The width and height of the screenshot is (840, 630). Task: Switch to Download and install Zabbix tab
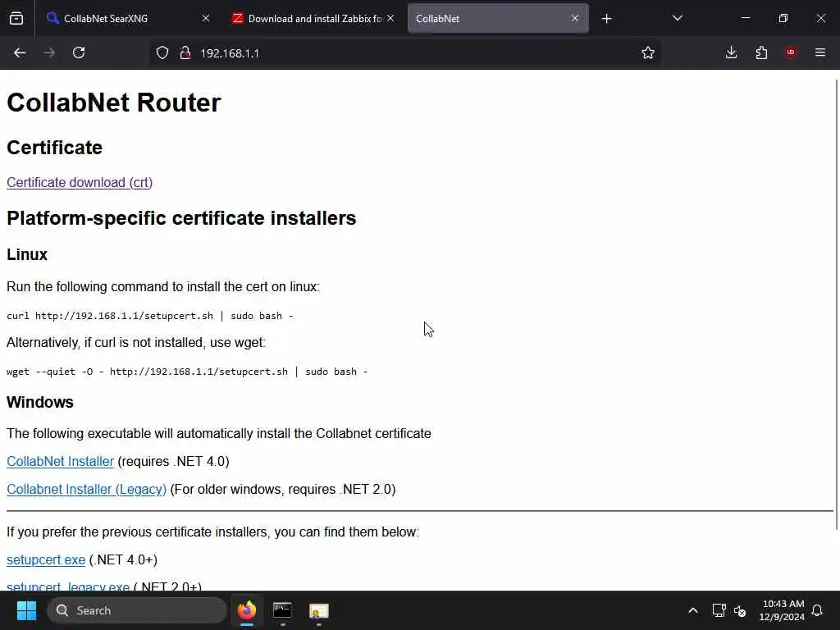(313, 18)
